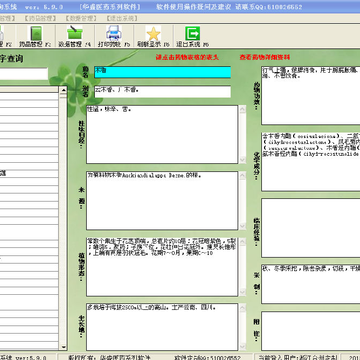Click the empty 附注 text area
Screen dimensions: 360x360
click(311, 331)
